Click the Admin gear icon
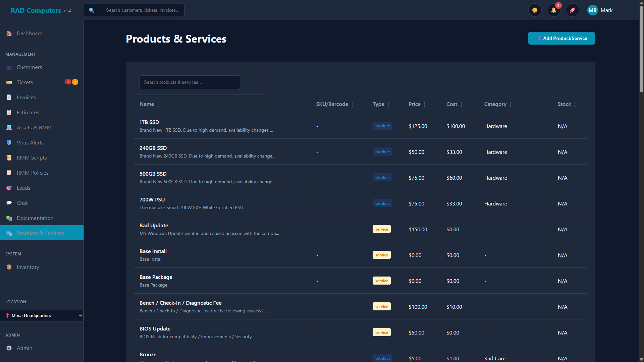644x362 pixels. click(9, 348)
